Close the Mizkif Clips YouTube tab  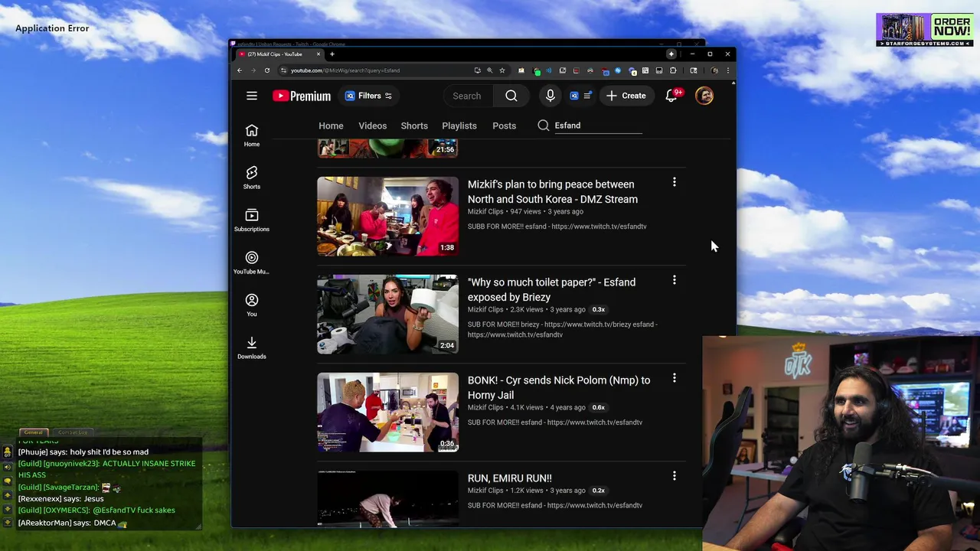(318, 54)
